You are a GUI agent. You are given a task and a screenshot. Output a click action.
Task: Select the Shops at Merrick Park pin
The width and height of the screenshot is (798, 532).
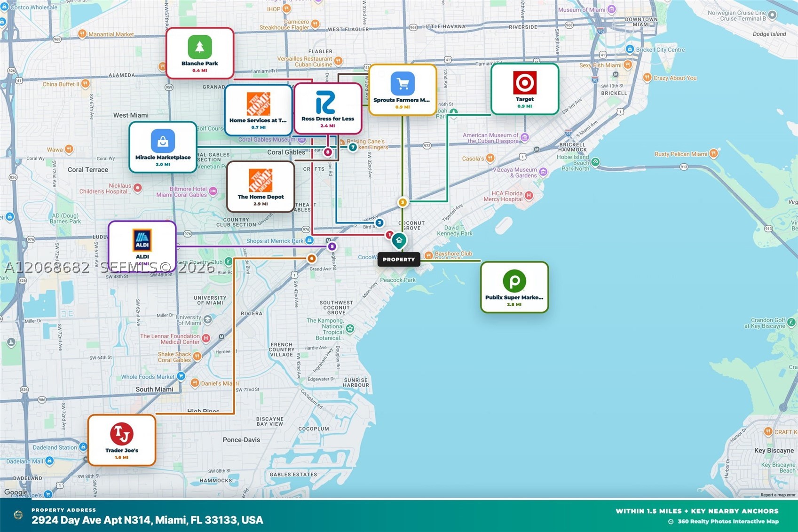[309, 240]
